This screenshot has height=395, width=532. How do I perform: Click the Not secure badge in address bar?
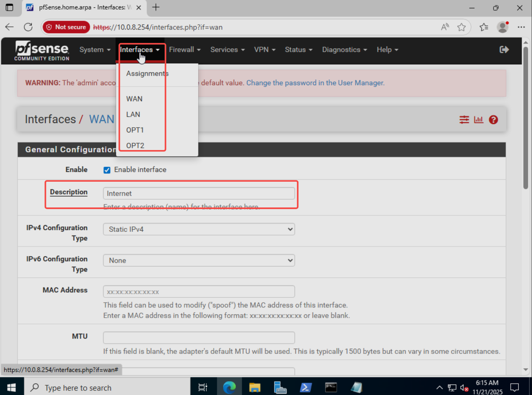coord(66,27)
